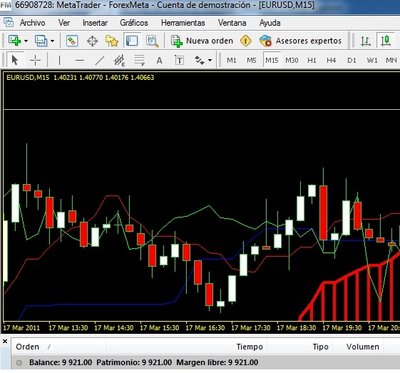Expand the profiles dropdown arrow
The image size is (400, 373).
tap(52, 41)
